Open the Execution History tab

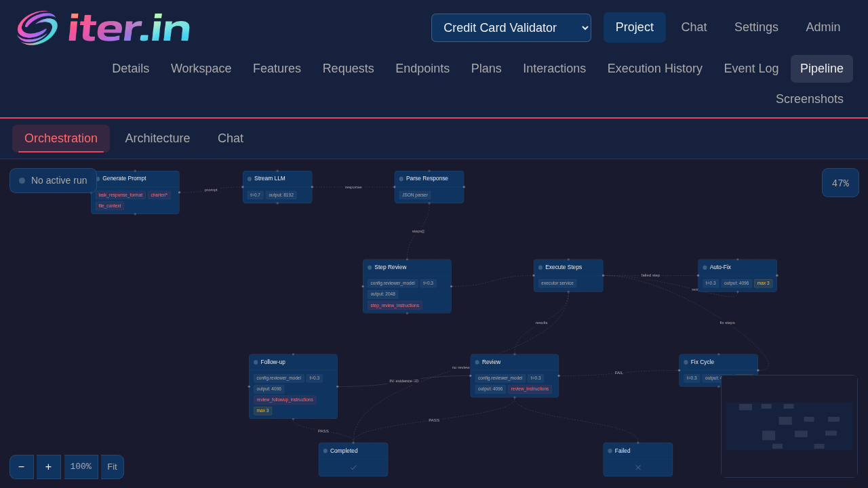[654, 68]
